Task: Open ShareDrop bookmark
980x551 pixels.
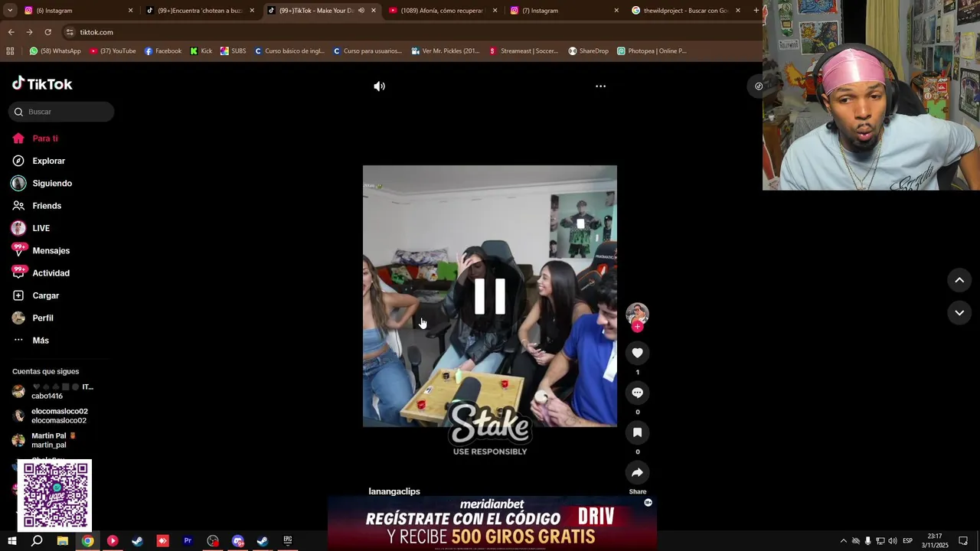Action: click(588, 51)
